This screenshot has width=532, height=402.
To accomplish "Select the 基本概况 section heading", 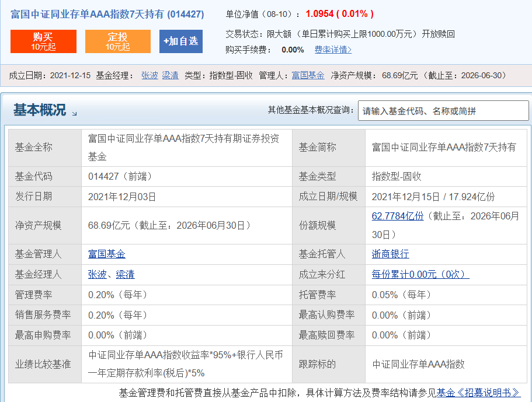I will [40, 110].
